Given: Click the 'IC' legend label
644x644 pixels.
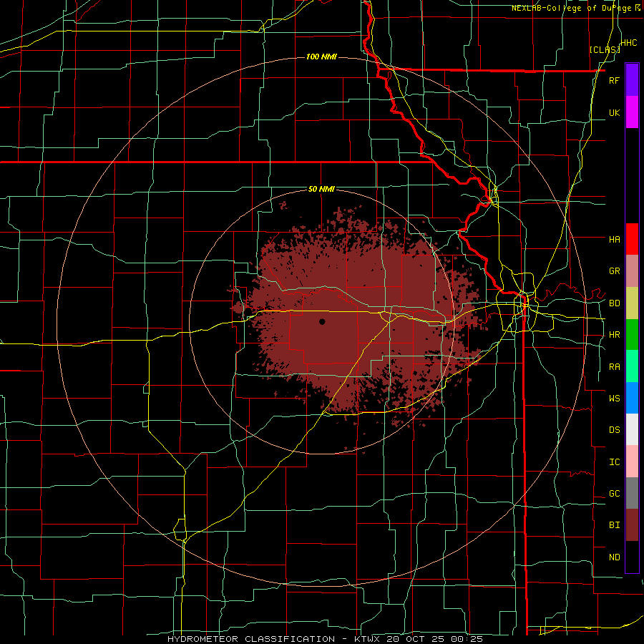Looking at the screenshot, I should pyautogui.click(x=614, y=462).
